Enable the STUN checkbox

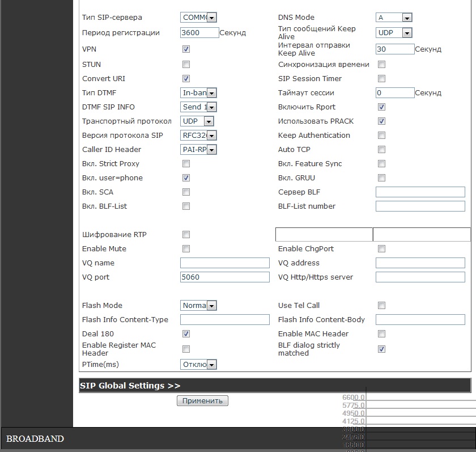point(186,65)
